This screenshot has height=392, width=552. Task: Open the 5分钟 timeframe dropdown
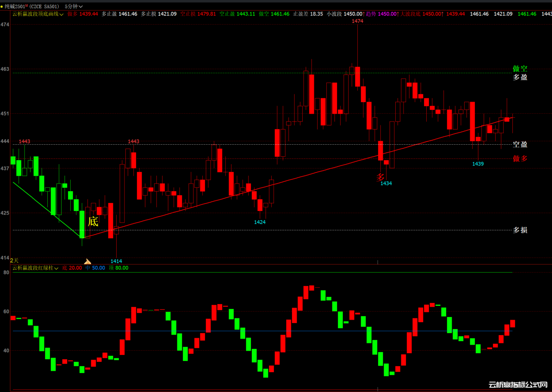74,6
